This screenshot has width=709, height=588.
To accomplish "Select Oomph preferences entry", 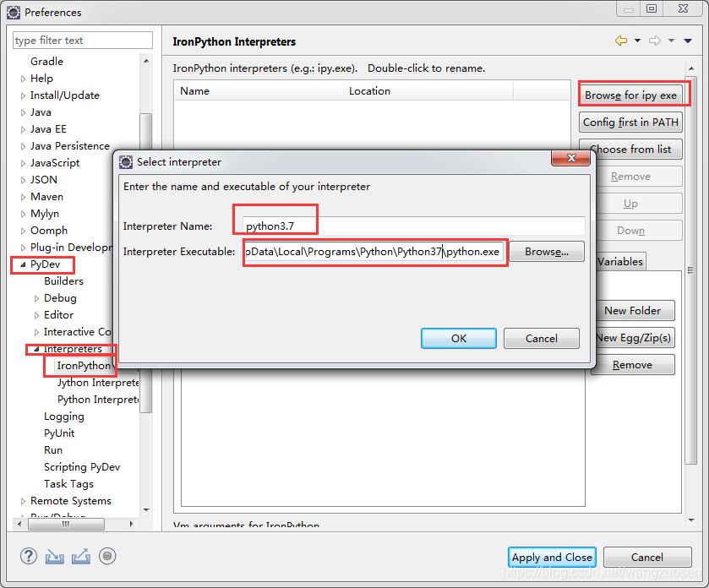I will coord(48,231).
